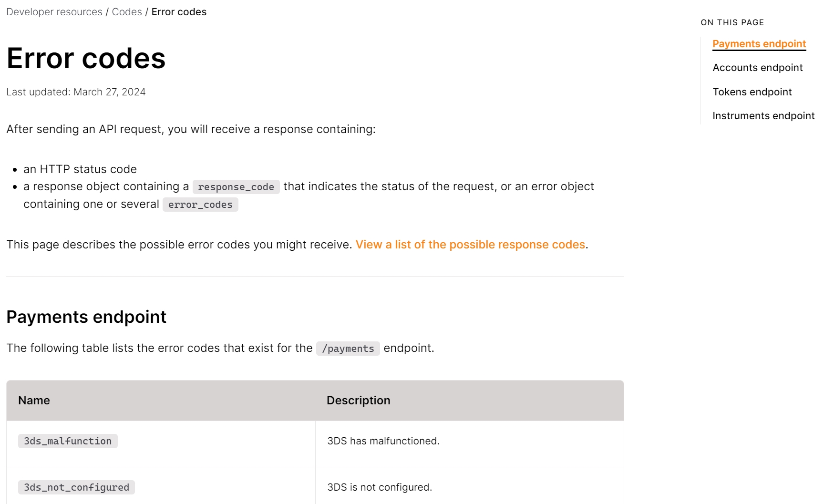Click the response_code inline code snippet
The width and height of the screenshot is (824, 504).
(236, 187)
